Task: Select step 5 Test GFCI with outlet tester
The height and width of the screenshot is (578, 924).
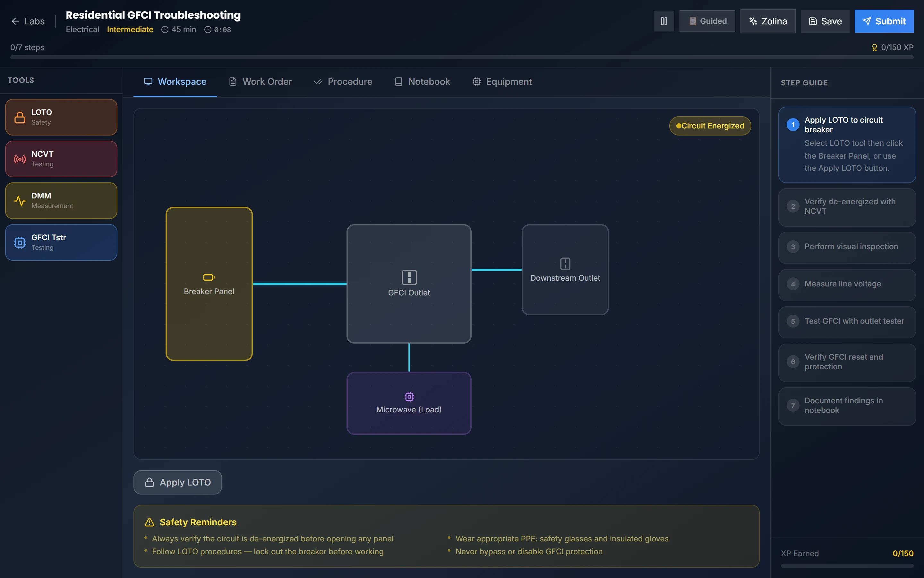Action: click(x=847, y=322)
